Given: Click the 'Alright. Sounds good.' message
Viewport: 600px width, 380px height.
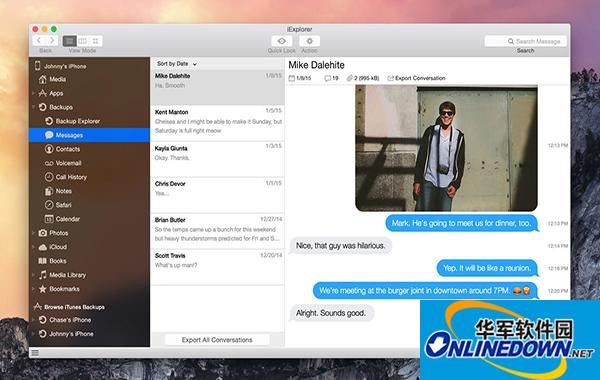Looking at the screenshot, I should [x=331, y=313].
